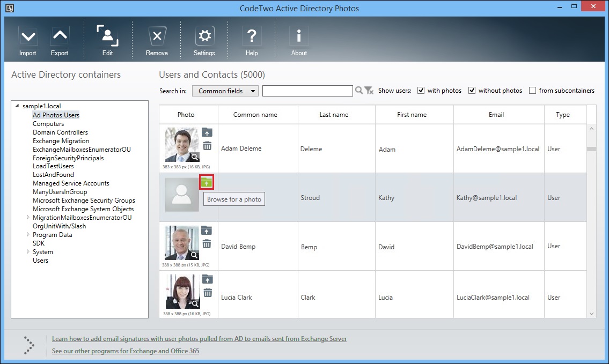Click the Remove photo toolbar button
The height and width of the screenshot is (364, 609).
click(x=157, y=41)
